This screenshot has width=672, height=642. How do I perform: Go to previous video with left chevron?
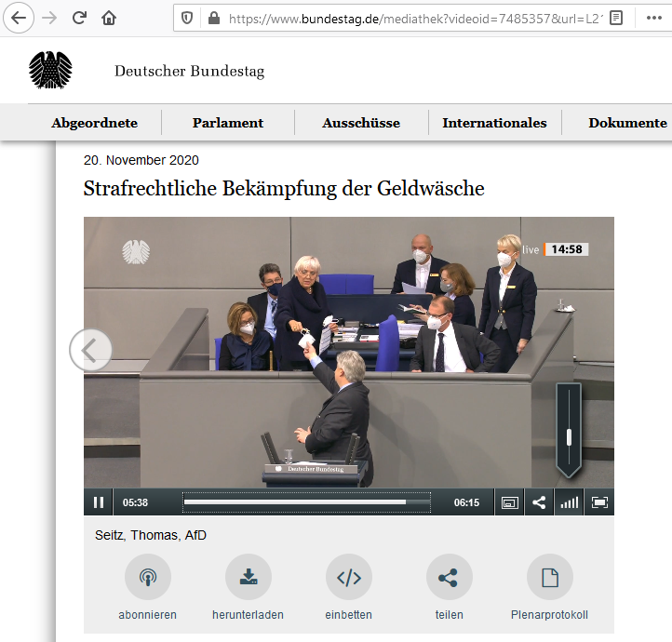pos(91,350)
